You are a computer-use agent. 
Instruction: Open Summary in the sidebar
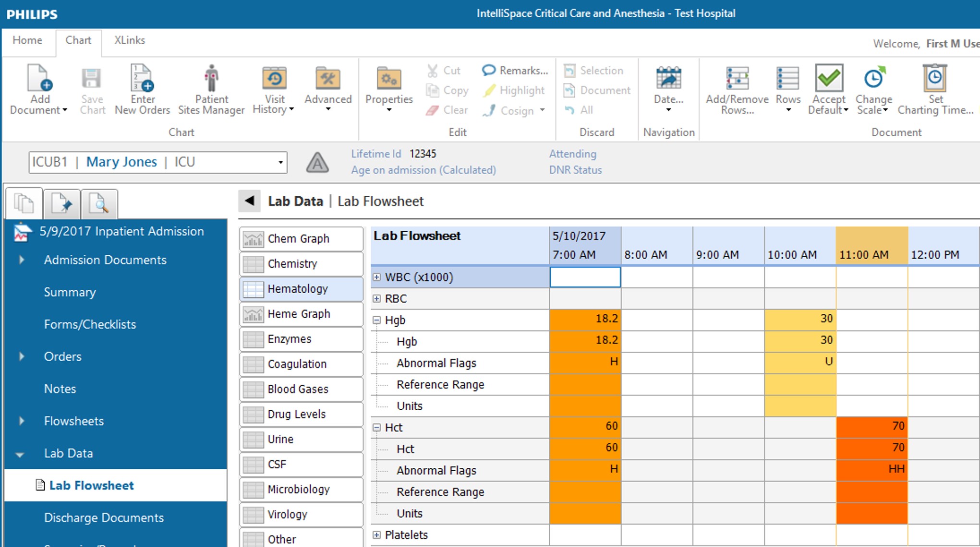(70, 292)
